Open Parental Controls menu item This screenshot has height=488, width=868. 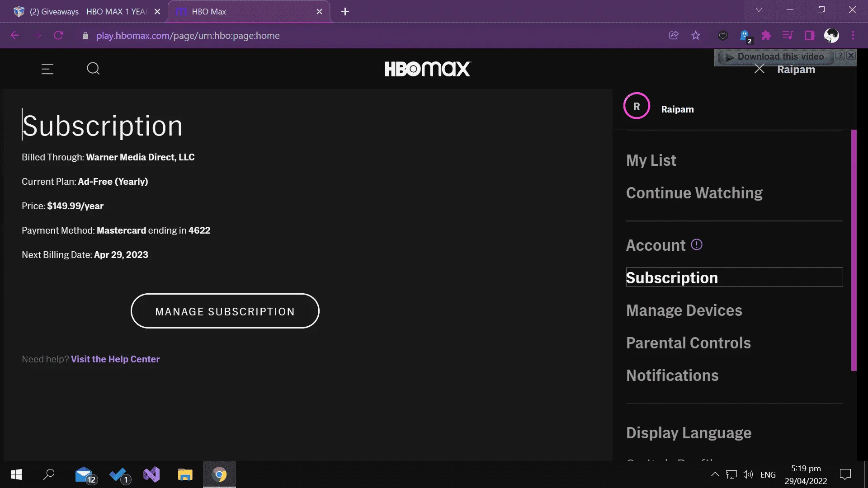[x=689, y=343]
